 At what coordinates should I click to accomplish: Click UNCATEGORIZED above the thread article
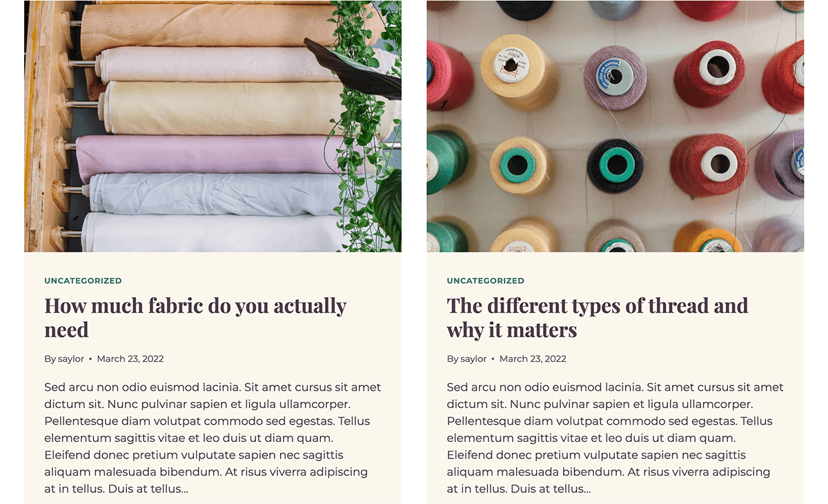point(486,281)
